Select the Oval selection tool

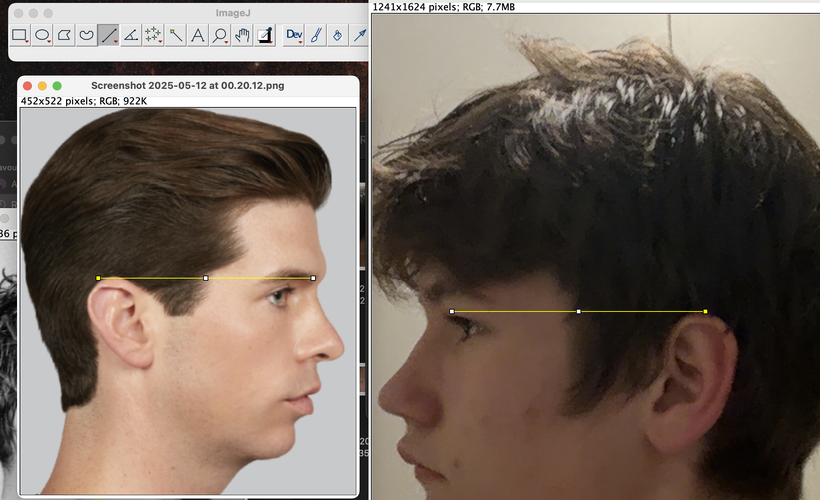click(43, 36)
